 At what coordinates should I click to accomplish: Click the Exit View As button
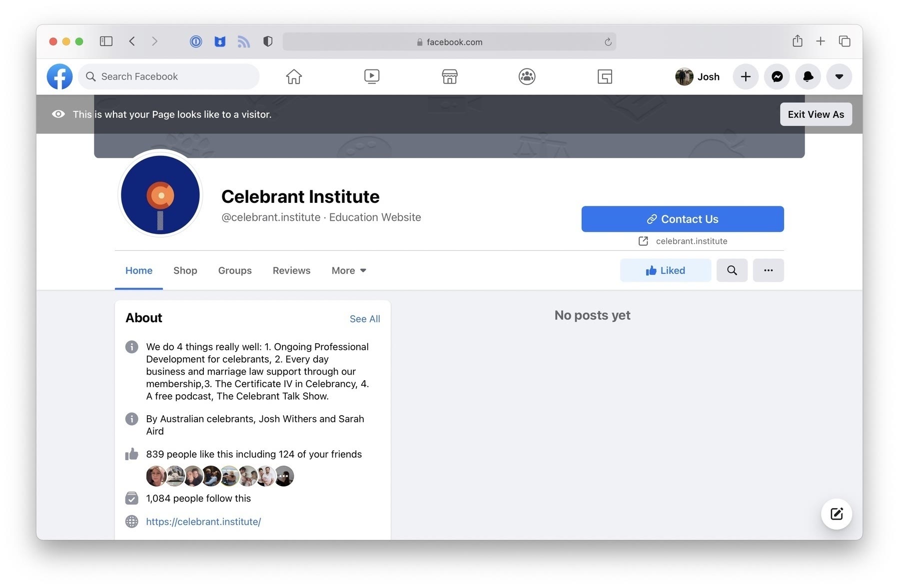click(x=816, y=114)
